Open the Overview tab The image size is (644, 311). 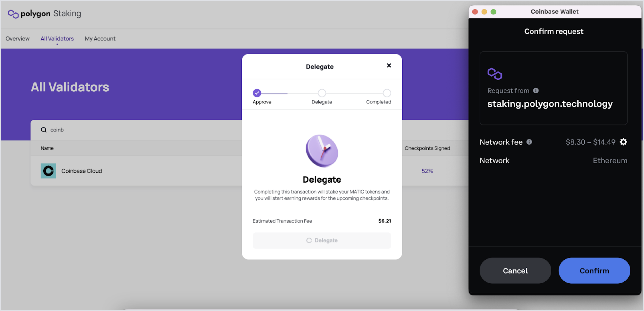(x=17, y=38)
